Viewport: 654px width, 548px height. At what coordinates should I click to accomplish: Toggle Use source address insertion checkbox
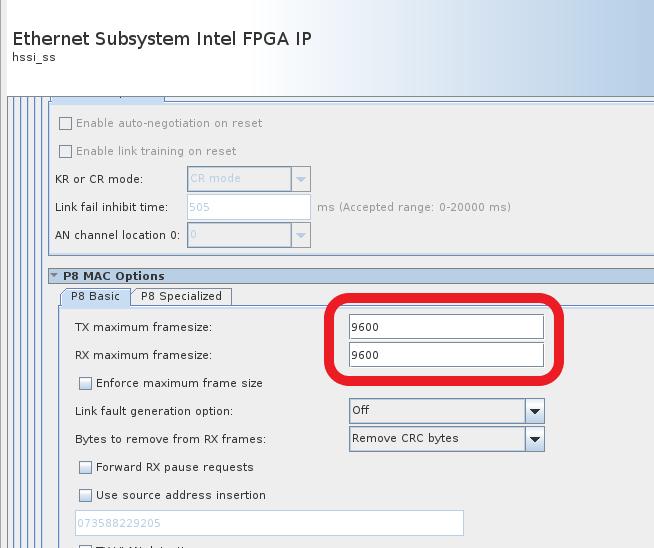(x=85, y=495)
